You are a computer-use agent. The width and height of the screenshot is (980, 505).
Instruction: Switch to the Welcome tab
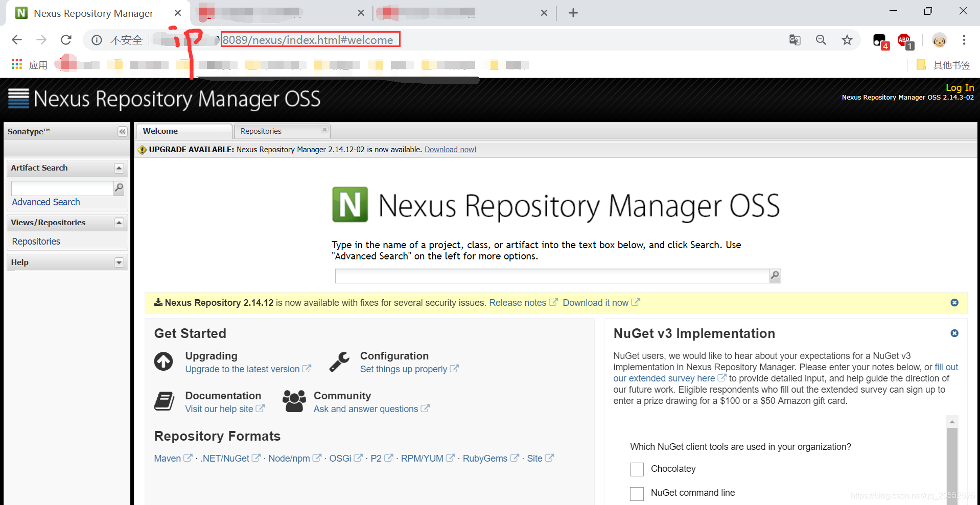tap(184, 131)
